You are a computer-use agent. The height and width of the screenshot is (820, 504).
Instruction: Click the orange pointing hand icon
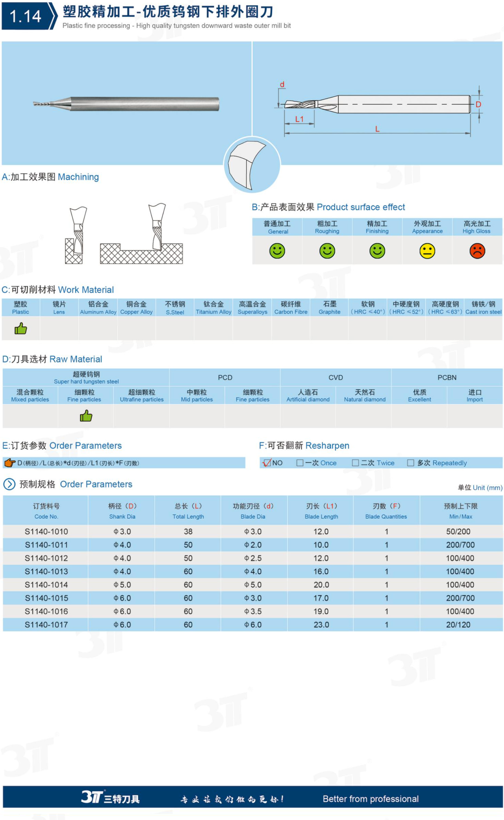click(10, 463)
